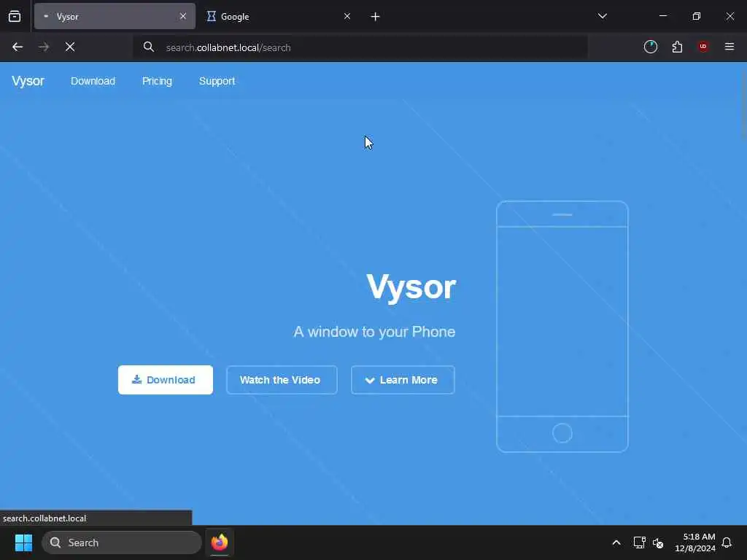Go back to the previous page
747x560 pixels.
click(18, 47)
